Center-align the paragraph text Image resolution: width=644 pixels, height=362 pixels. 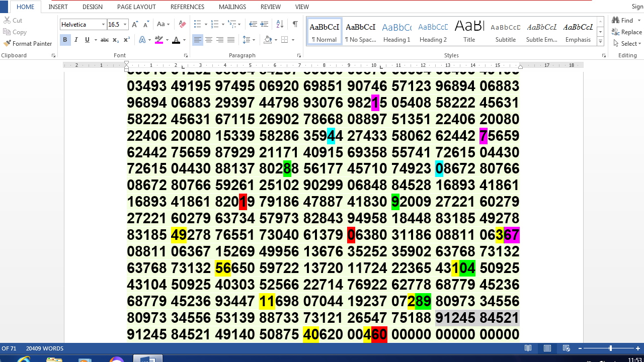coord(209,40)
